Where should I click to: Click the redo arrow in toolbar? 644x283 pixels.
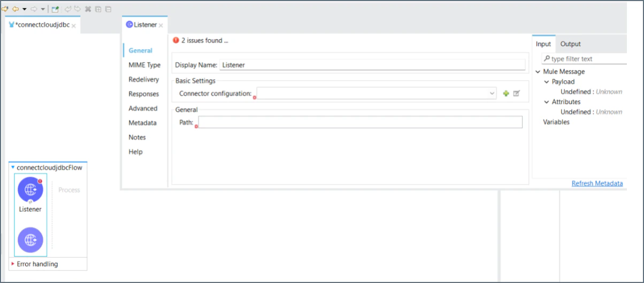78,9
